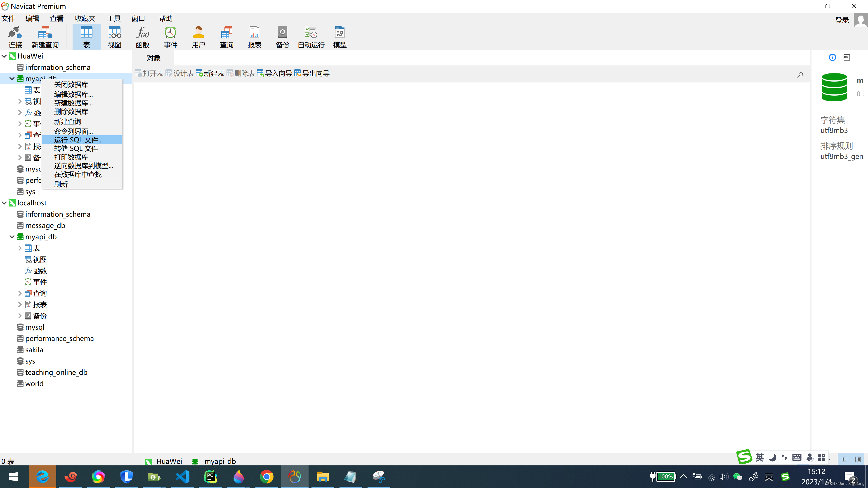Viewport: 868px width, 488px height.
Task: Collapse HuaWei myapi_db database node
Action: (x=12, y=78)
